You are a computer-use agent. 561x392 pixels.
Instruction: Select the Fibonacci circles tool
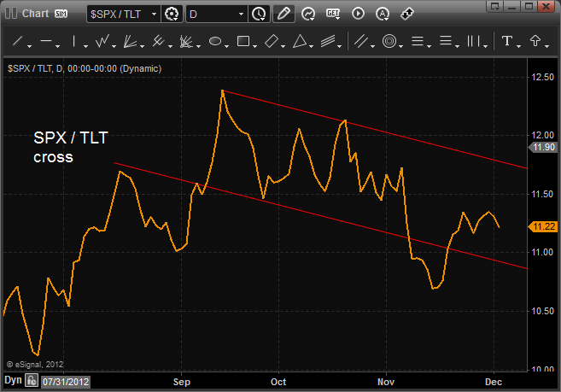389,41
